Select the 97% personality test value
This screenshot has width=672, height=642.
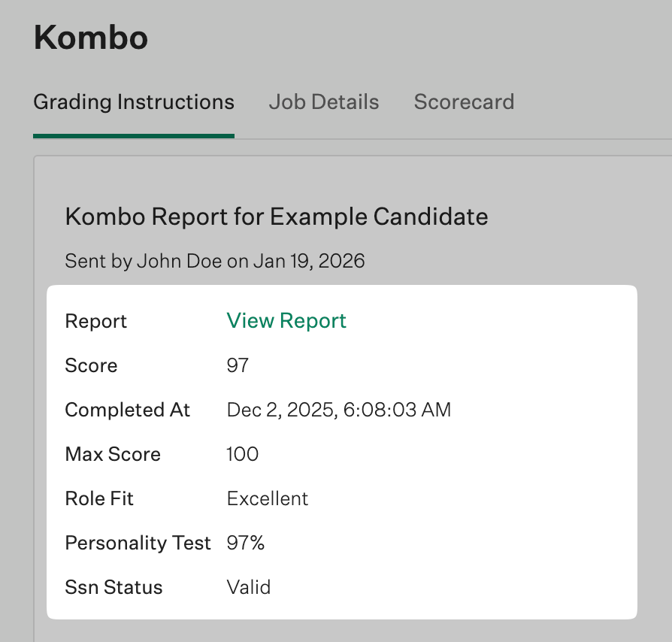click(x=246, y=544)
